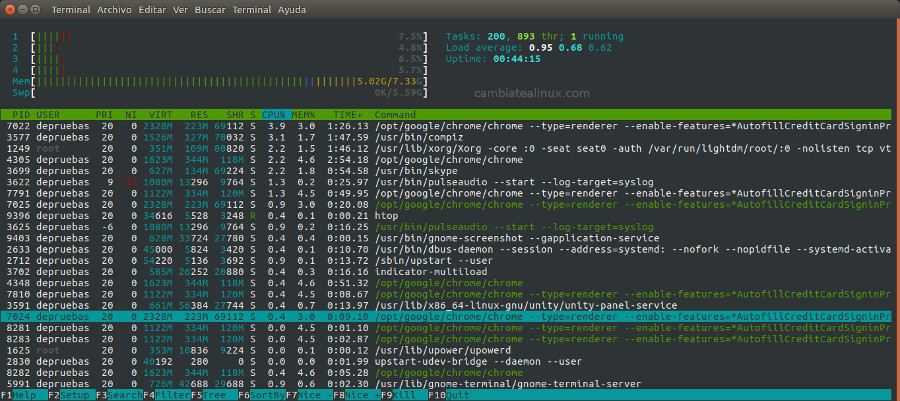Sort by the PRI column header
The image size is (900, 401).
tap(104, 115)
